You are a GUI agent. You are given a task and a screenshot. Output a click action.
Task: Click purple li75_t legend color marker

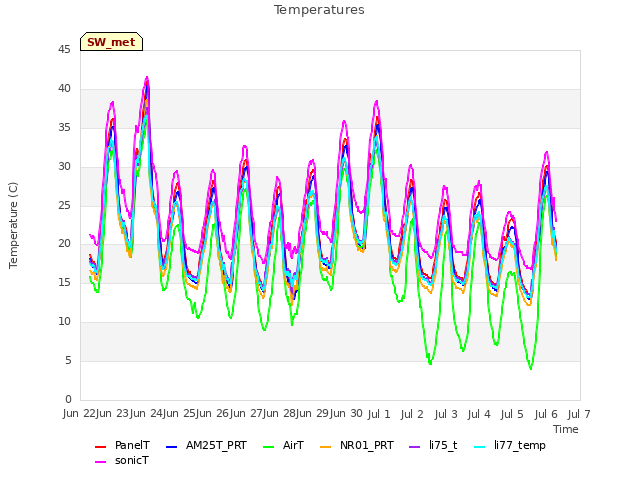click(414, 447)
